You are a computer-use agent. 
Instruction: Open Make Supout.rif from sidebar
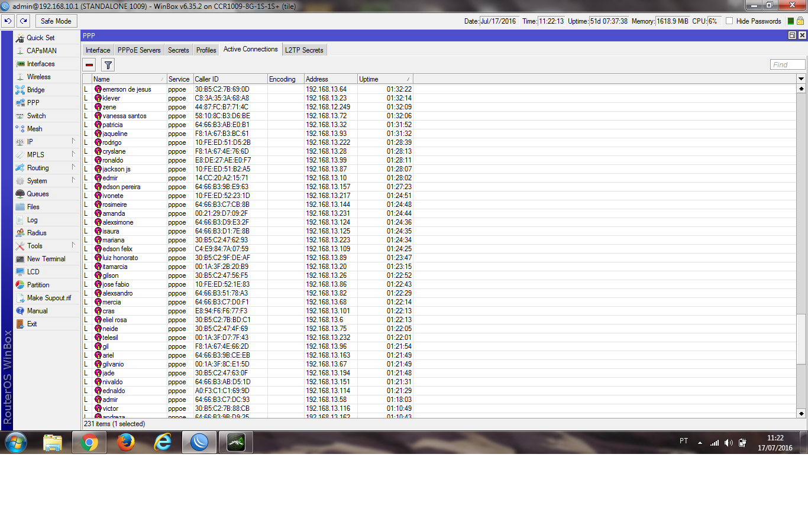(x=43, y=298)
